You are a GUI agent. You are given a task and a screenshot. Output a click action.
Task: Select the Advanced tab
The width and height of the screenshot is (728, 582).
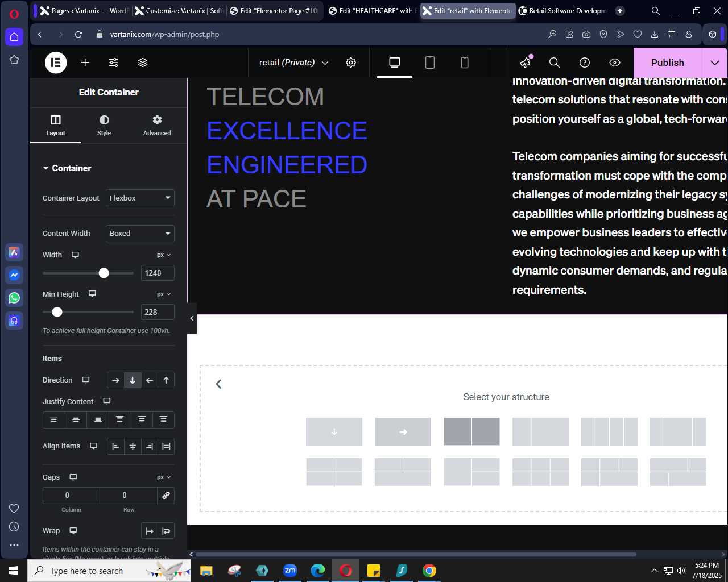[157, 125]
